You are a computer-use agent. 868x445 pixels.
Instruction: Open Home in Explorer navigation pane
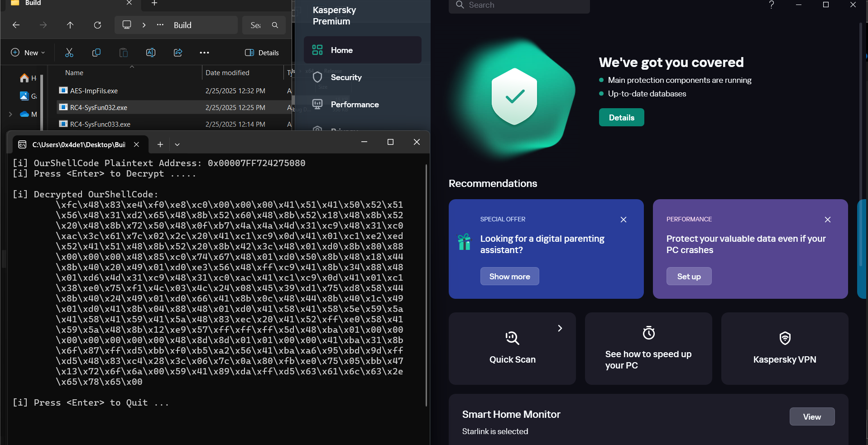(28, 78)
